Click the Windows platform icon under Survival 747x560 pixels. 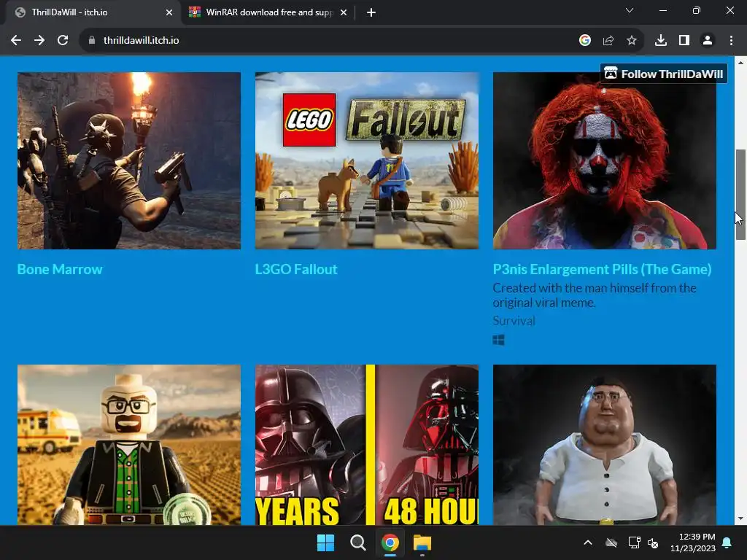coord(499,340)
